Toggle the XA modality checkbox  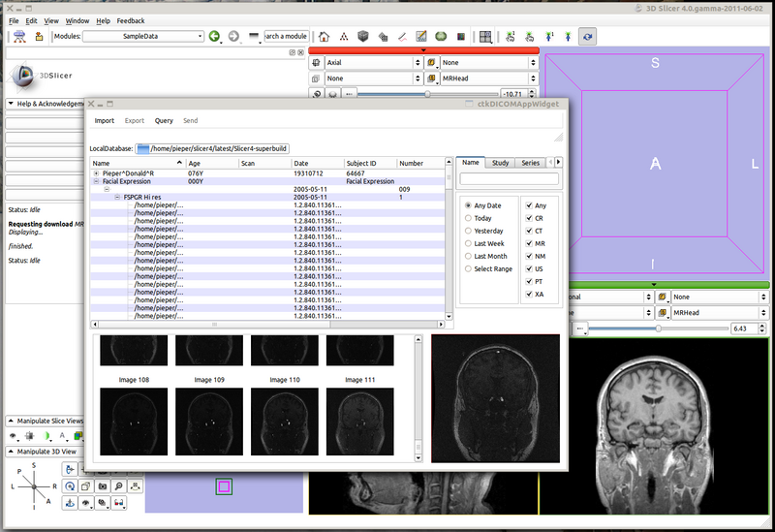pyautogui.click(x=529, y=295)
